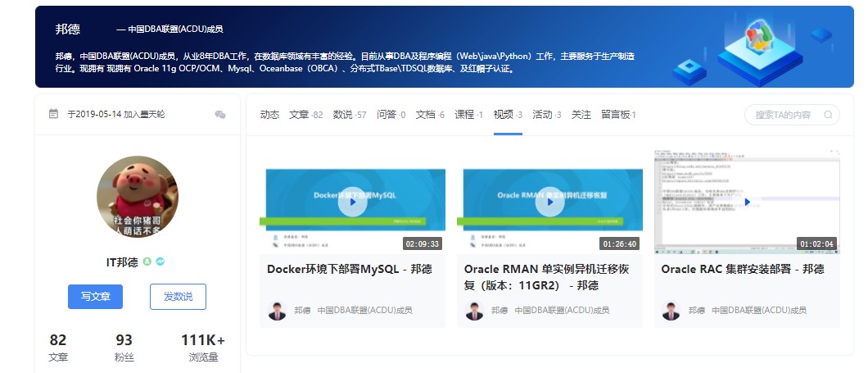Switch to the 动态 tab

click(269, 115)
